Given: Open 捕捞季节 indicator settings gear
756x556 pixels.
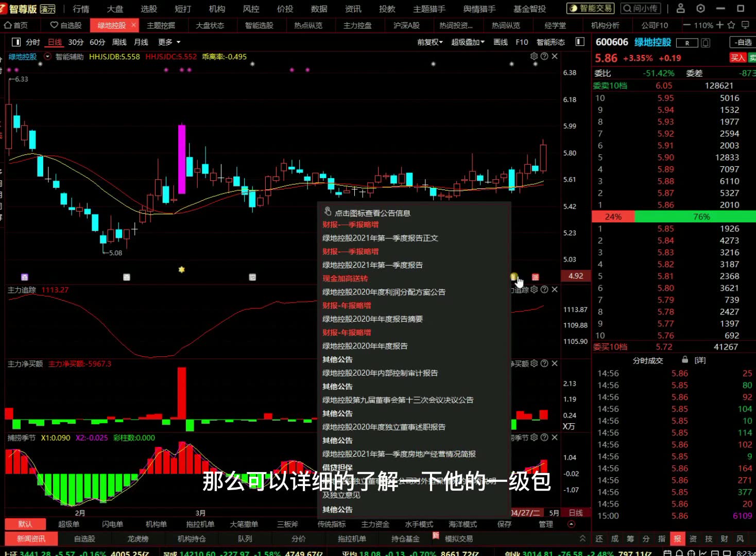Looking at the screenshot, I should [x=534, y=437].
